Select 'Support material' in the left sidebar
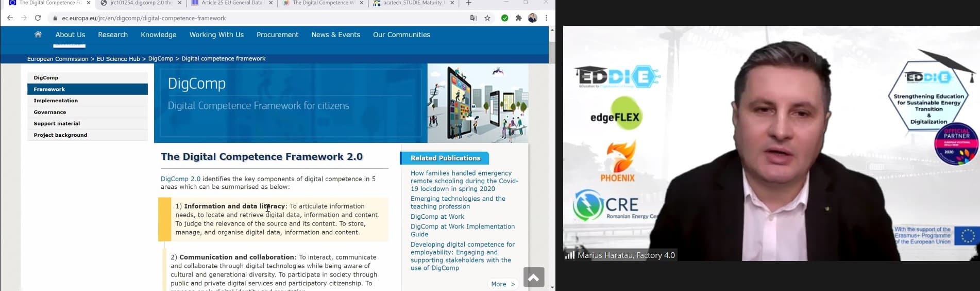The height and width of the screenshot is (291, 980). point(88,123)
